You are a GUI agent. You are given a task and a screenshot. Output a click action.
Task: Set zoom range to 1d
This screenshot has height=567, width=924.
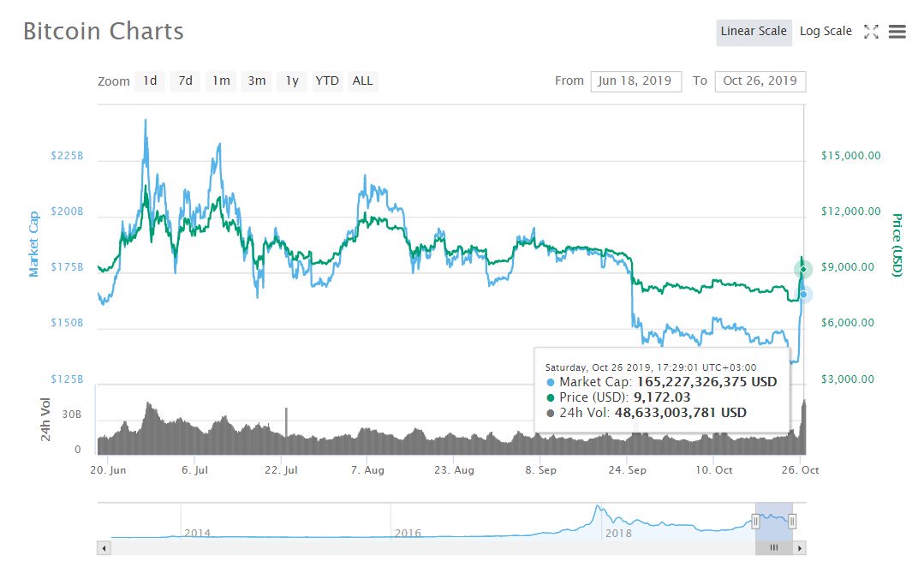[150, 81]
